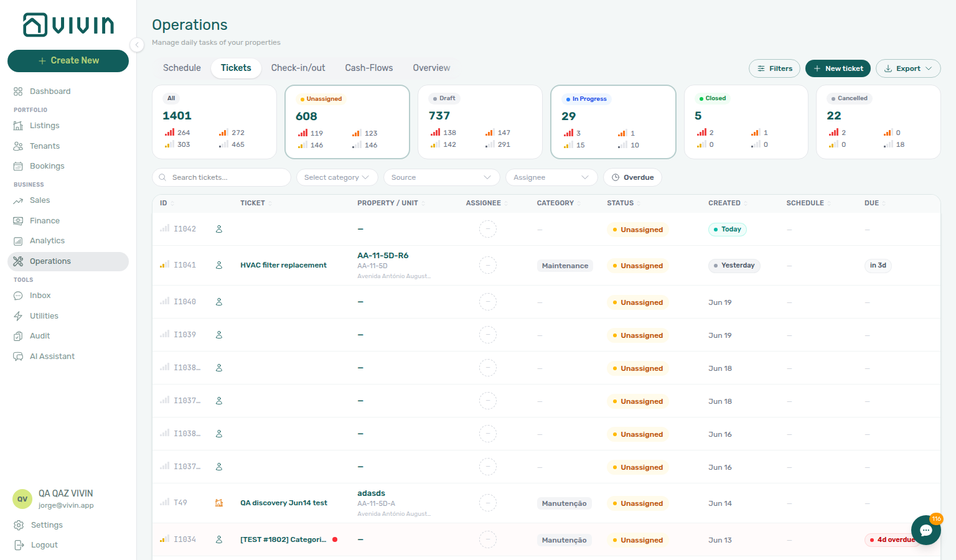Toggle the Closed status card filter
The height and width of the screenshot is (560, 956).
[746, 122]
